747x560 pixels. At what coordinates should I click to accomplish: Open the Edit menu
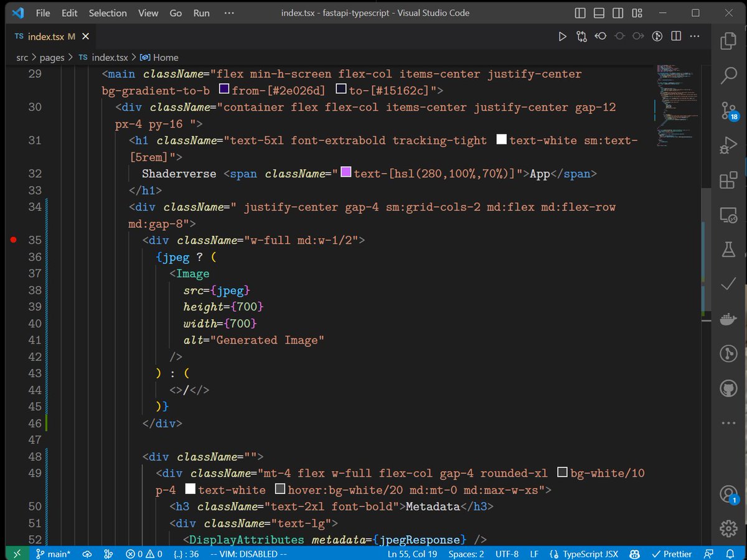point(70,13)
